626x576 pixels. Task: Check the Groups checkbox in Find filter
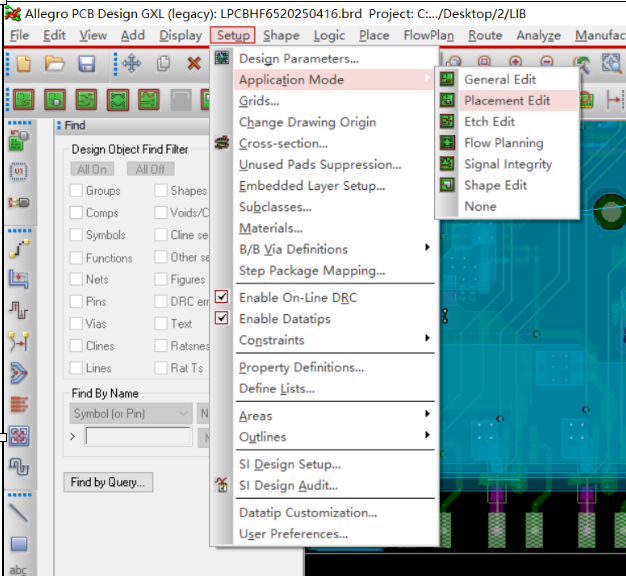[x=76, y=190]
